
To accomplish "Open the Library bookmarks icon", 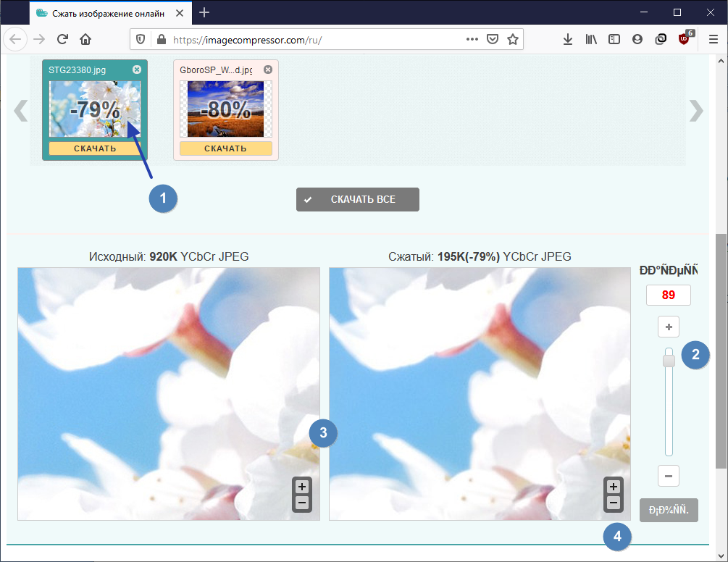I will (591, 39).
